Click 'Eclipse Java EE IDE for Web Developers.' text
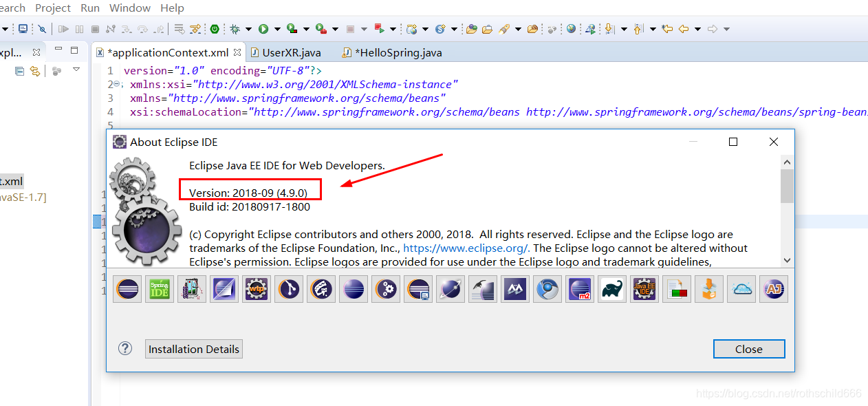The height and width of the screenshot is (406, 868). point(287,165)
